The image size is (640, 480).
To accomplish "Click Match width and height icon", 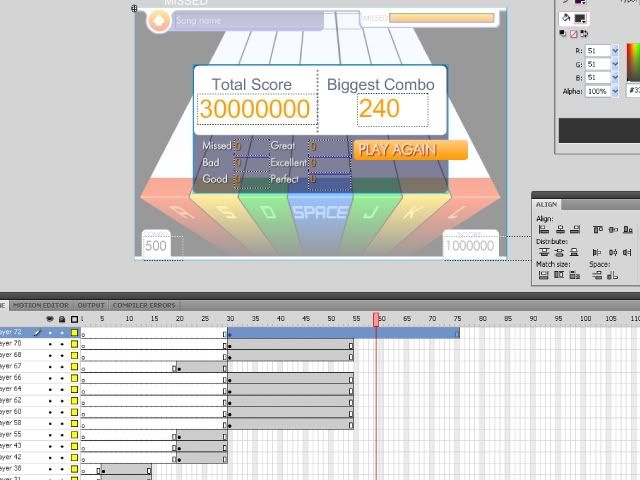I will coord(575,275).
